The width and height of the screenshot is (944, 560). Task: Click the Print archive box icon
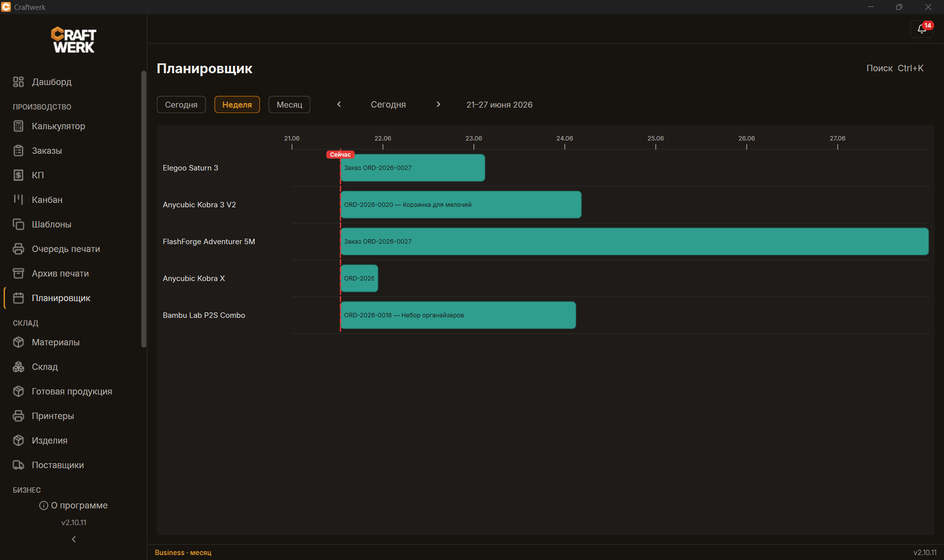click(x=18, y=274)
